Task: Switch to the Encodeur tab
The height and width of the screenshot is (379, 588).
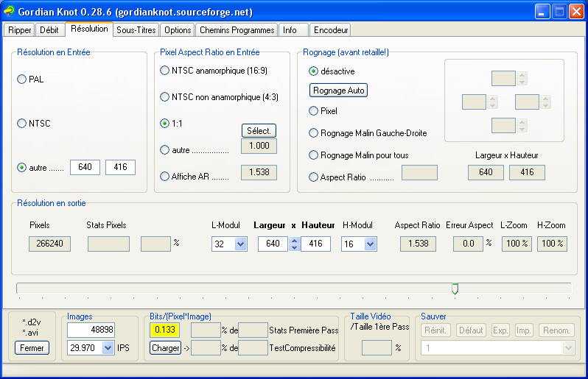Action: [x=330, y=30]
